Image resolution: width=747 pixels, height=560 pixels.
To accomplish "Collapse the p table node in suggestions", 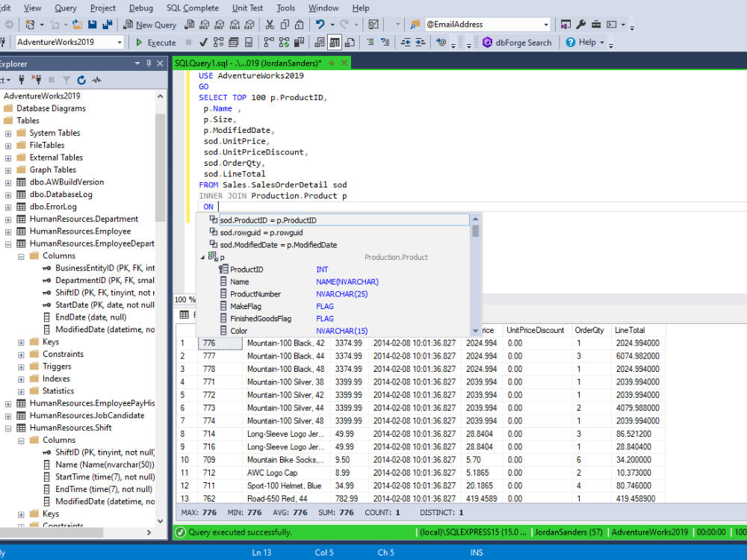I will coord(202,257).
